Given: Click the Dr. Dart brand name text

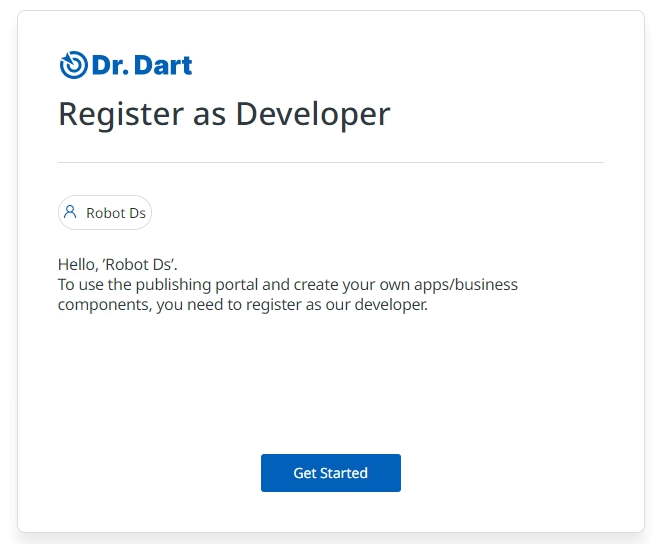Looking at the screenshot, I should pos(141,66).
